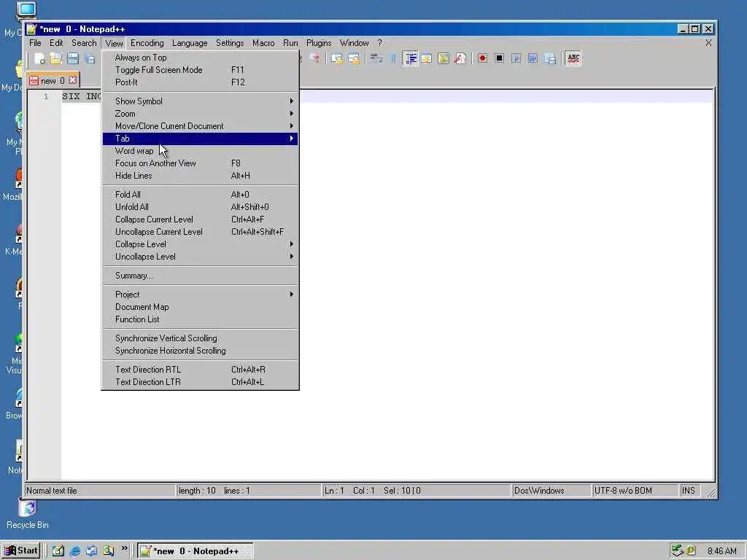Image resolution: width=747 pixels, height=560 pixels.
Task: Toggle the Show Indent Guide toolbar icon
Action: click(x=410, y=58)
